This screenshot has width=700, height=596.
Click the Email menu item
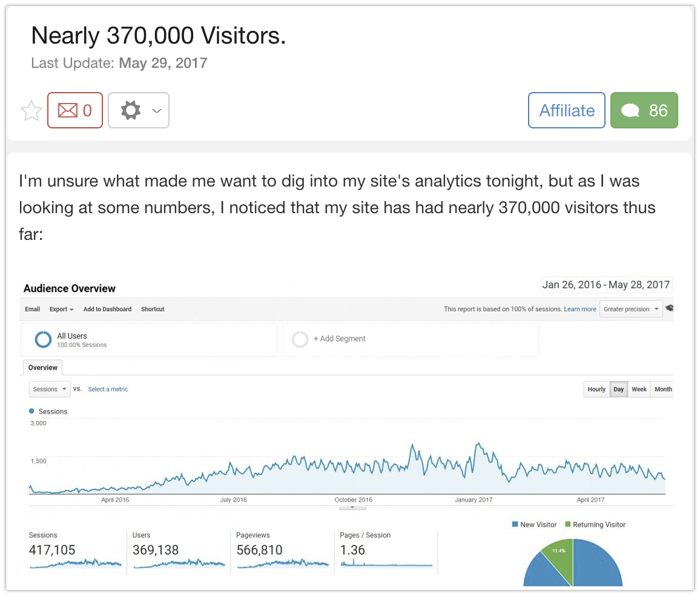[33, 309]
